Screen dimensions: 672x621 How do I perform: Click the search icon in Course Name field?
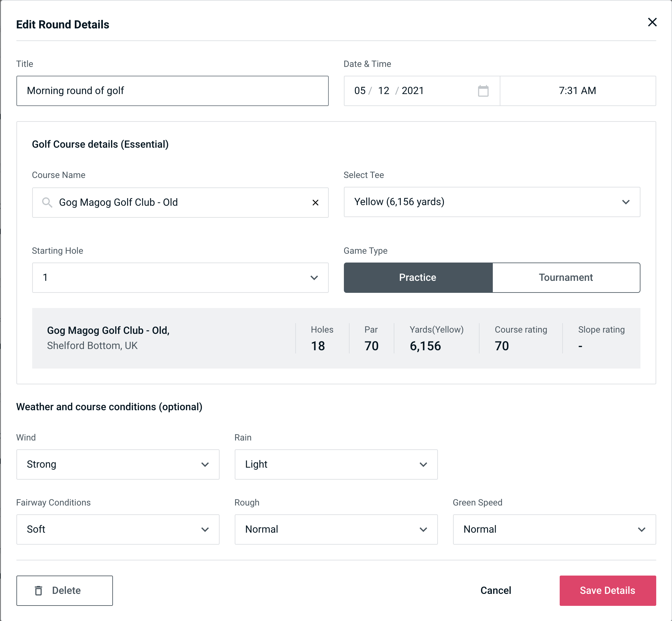(47, 203)
